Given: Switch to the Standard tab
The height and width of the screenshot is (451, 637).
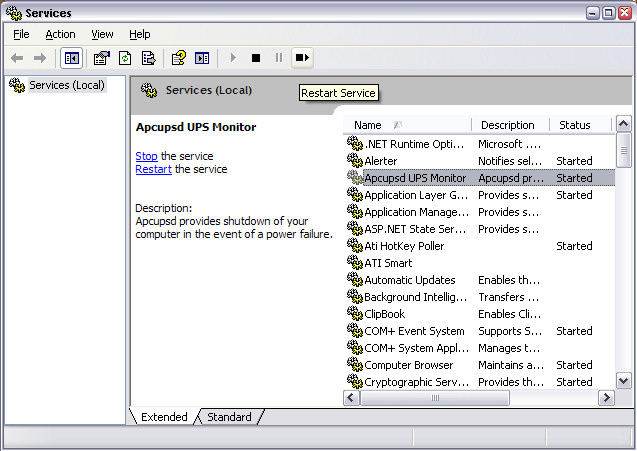Looking at the screenshot, I should click(229, 417).
